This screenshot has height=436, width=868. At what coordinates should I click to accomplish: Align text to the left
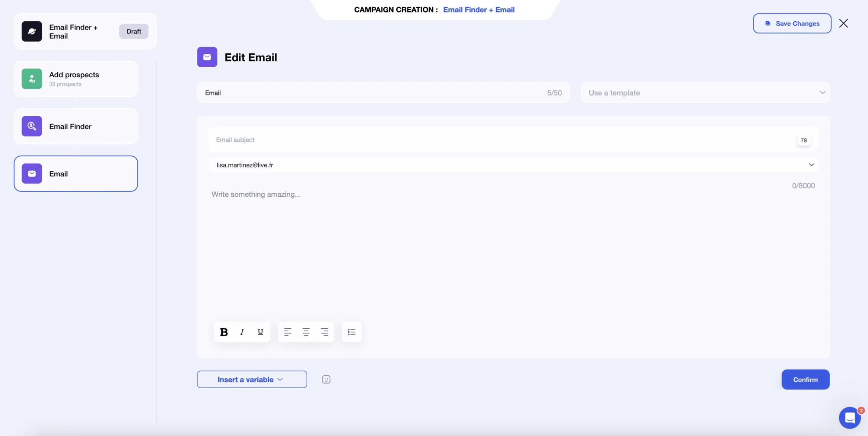(288, 332)
